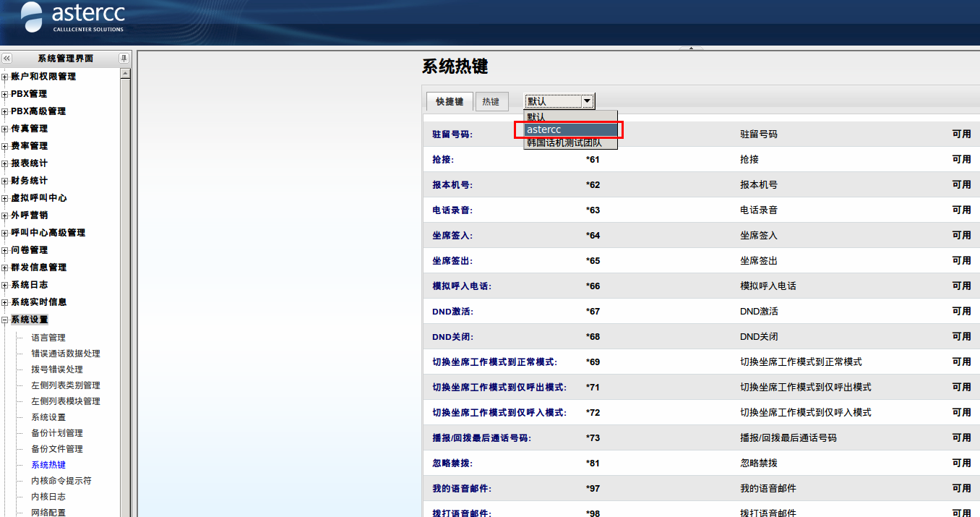Screen dimensions: 980x517
Task: Expand the 外呼营销 plus icon
Action: click(x=5, y=215)
